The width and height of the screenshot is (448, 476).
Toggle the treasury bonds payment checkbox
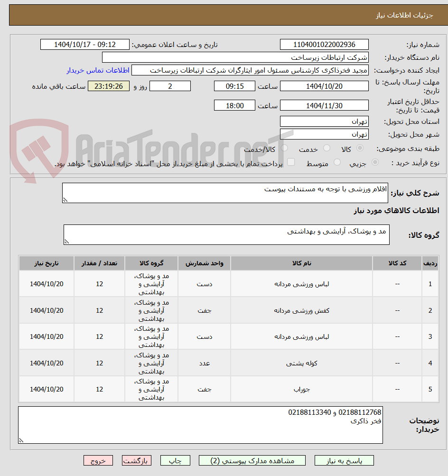click(291, 162)
